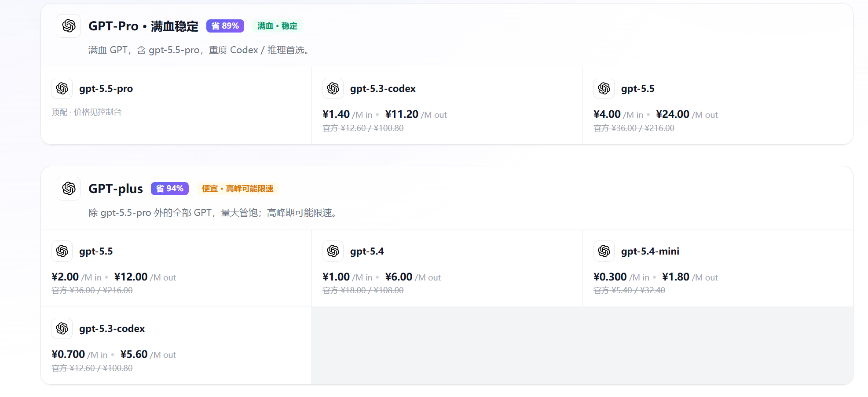The height and width of the screenshot is (397, 868).
Task: Open gpt-5.5 model name in GPT-plus
Action: (96, 251)
